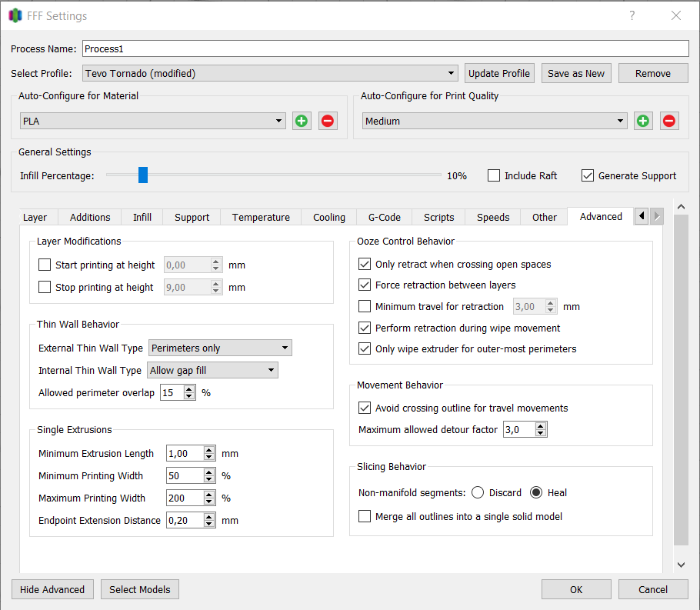
Task: Toggle Only wipe extruder for outer-most perimeters
Action: pos(365,348)
